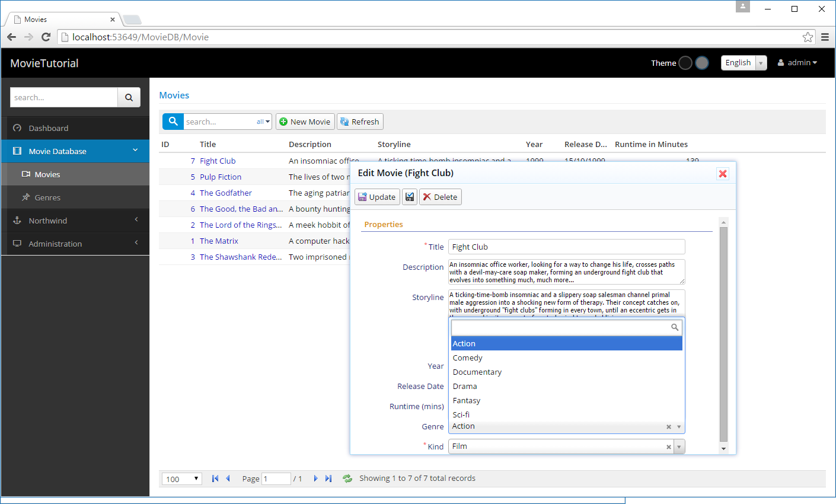
Task: Click the New Movie button
Action: pyautogui.click(x=305, y=122)
